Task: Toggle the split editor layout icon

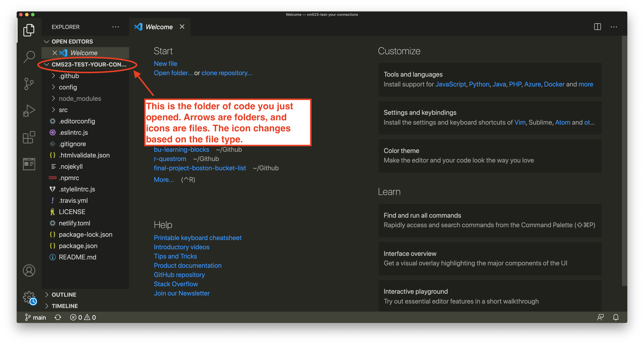Action: point(598,27)
